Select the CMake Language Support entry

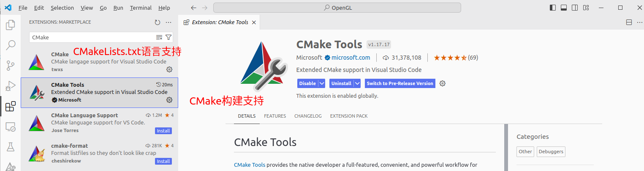coord(99,123)
